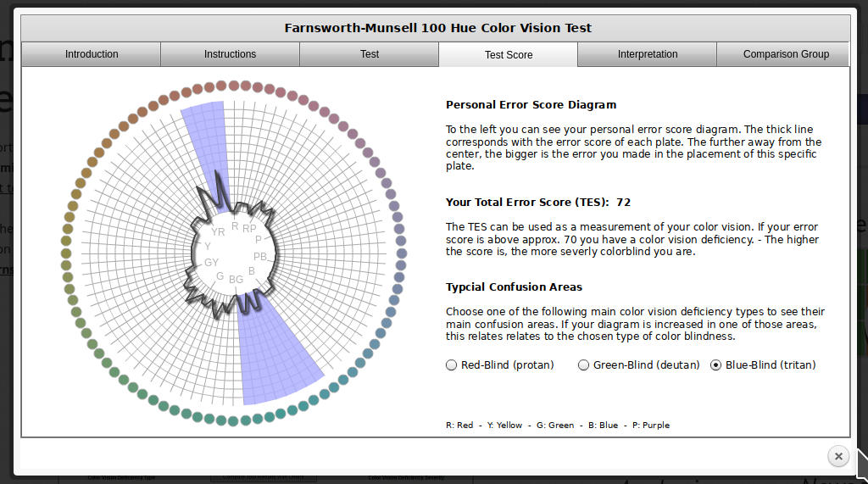The height and width of the screenshot is (484, 868).
Task: Switch to the Instructions tab
Action: 230,54
